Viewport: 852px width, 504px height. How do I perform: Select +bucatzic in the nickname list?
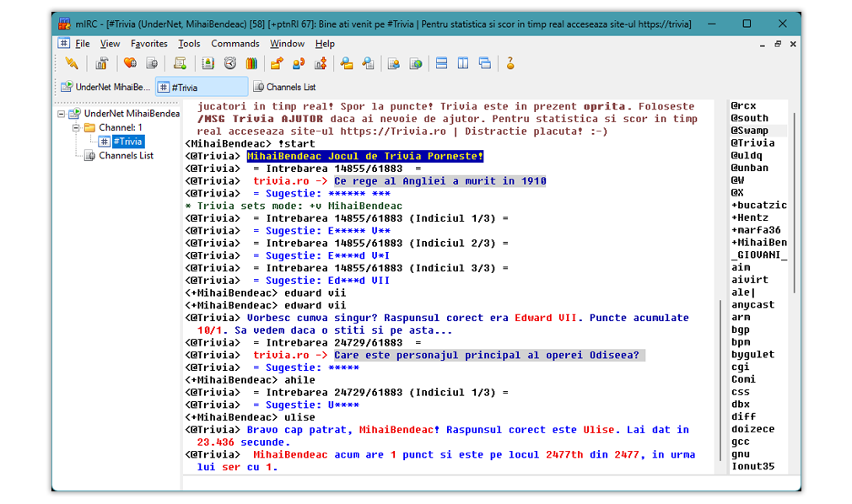758,206
